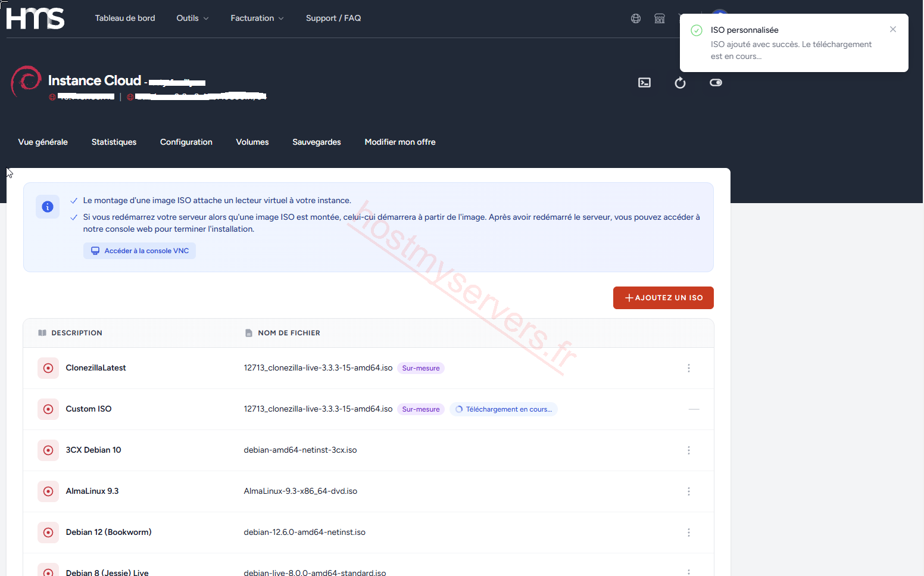
Task: Click the globe language icon
Action: [636, 18]
